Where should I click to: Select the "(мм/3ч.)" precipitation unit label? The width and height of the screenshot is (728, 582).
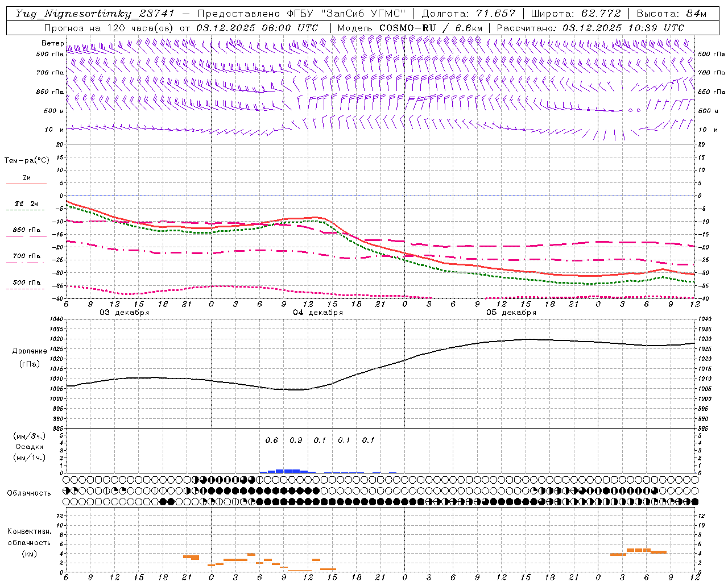(29, 436)
